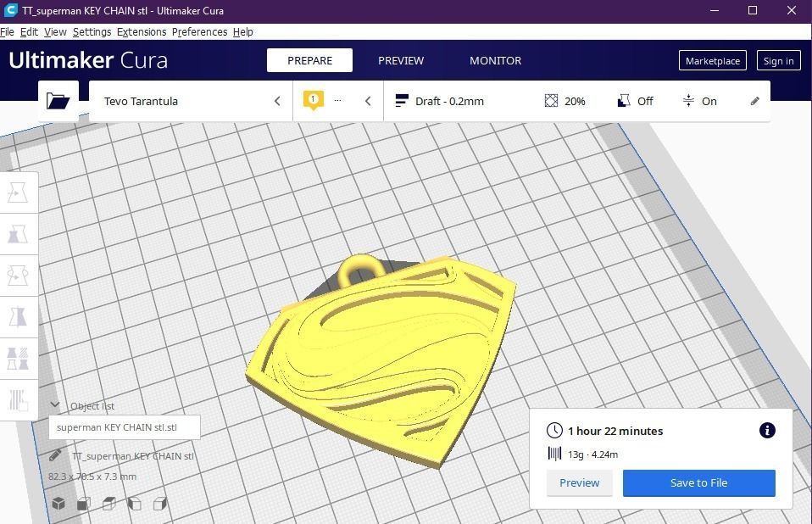Click the filament usage spool icon

click(554, 454)
